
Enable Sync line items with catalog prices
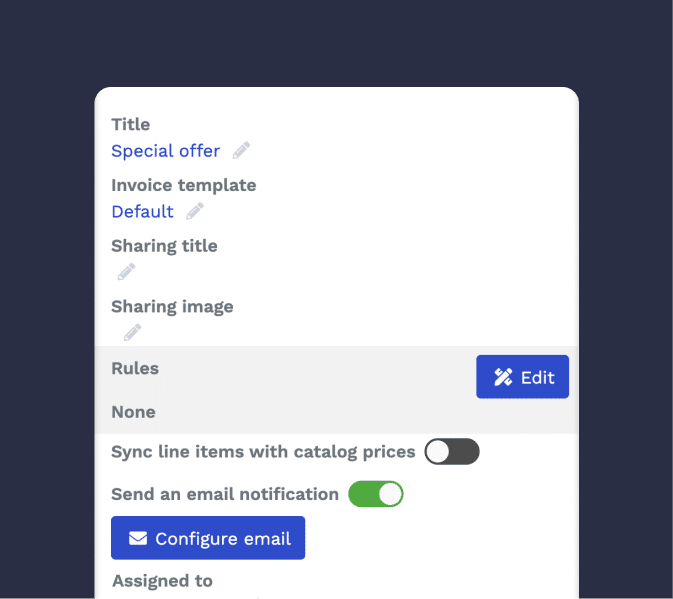click(452, 451)
